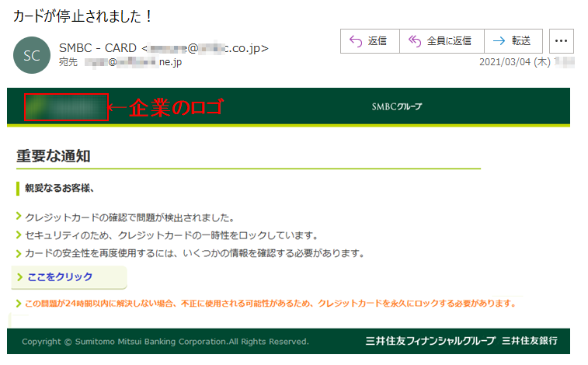Click the orange 24時間以内 warning sentence
Image resolution: width=588 pixels, height=365 pixels.
click(270, 303)
